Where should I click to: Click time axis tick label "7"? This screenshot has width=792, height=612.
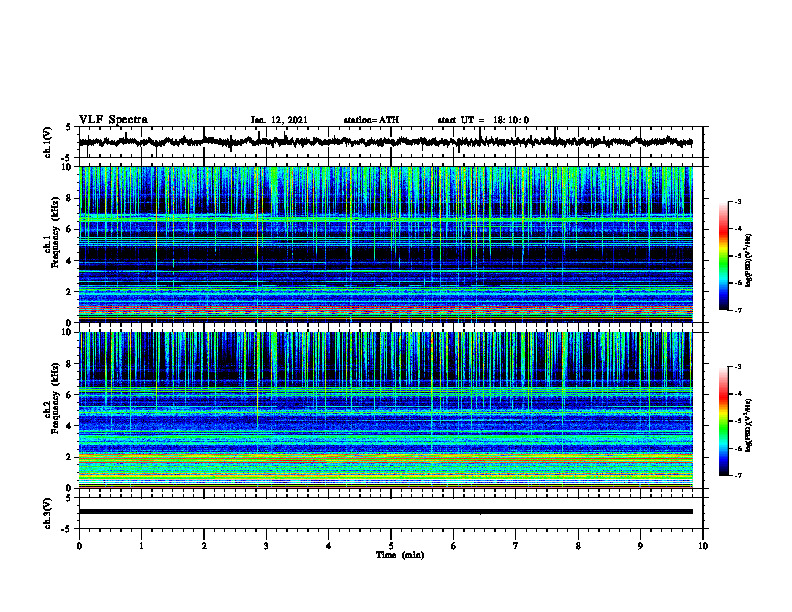click(x=516, y=546)
